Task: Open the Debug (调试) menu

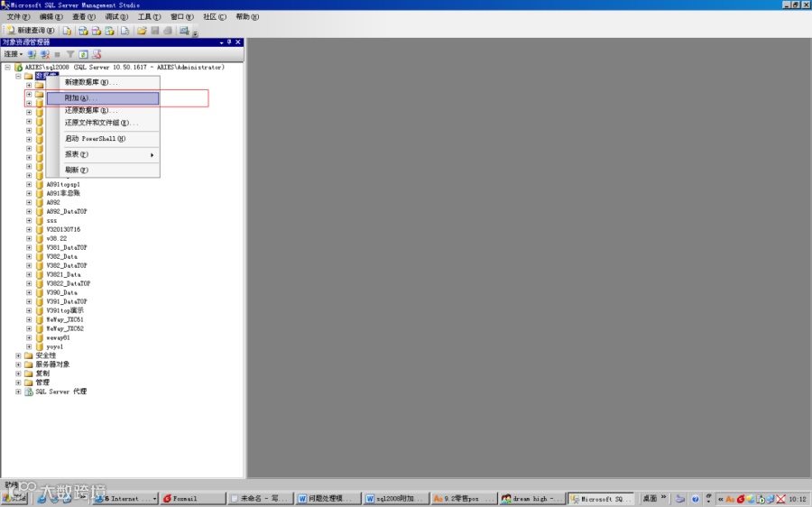Action: pyautogui.click(x=116, y=16)
